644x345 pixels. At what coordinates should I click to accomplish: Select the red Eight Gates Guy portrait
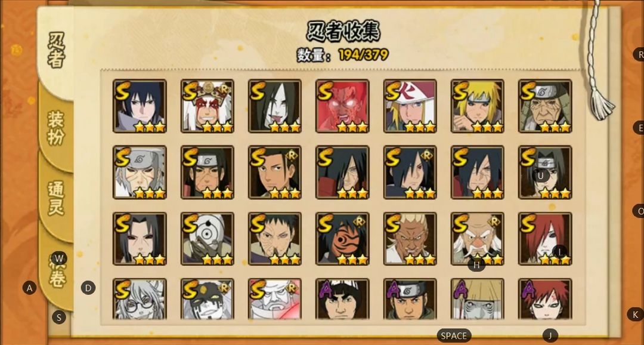pyautogui.click(x=342, y=106)
